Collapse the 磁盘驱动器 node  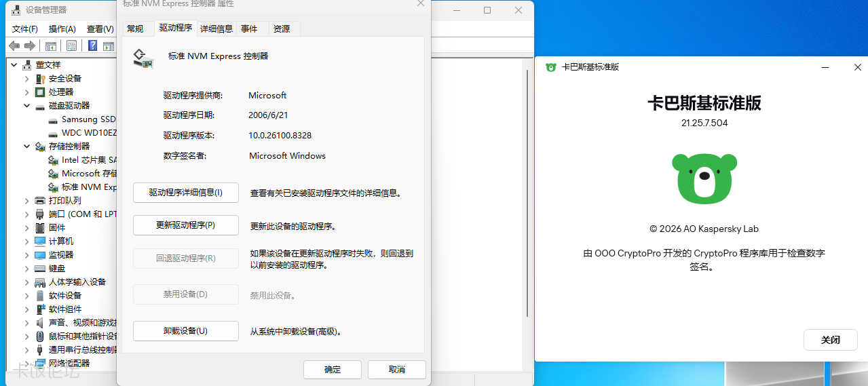[27, 106]
